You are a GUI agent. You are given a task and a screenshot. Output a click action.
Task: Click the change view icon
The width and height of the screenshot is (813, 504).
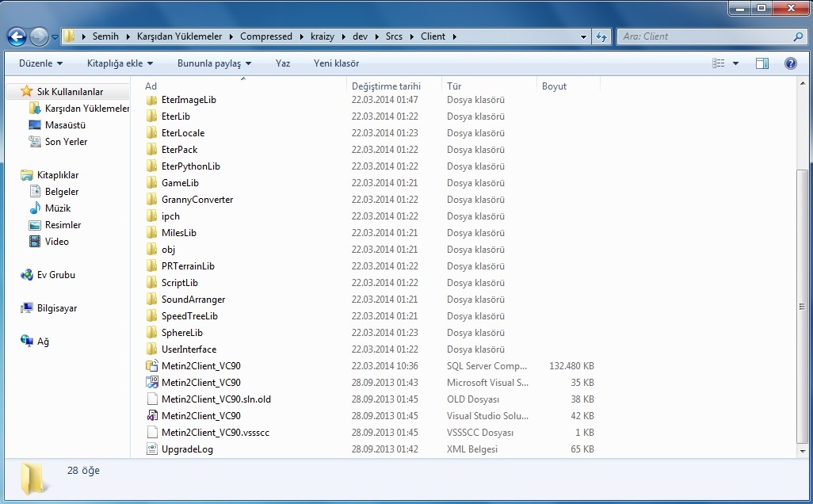point(719,63)
